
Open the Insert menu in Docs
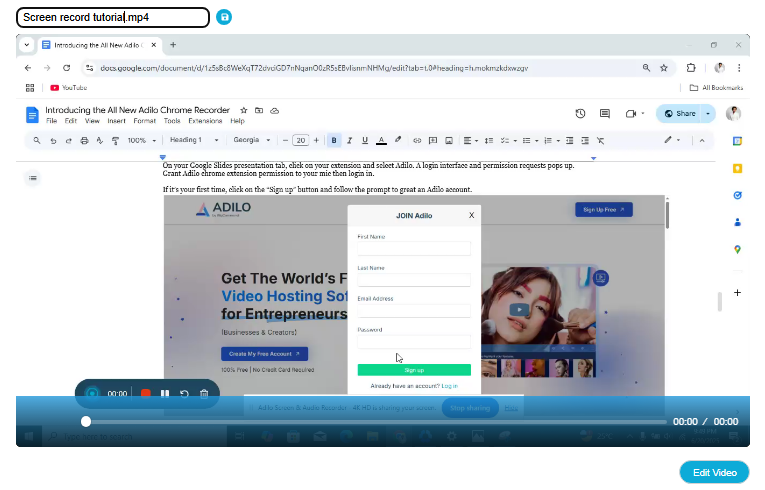click(x=116, y=121)
